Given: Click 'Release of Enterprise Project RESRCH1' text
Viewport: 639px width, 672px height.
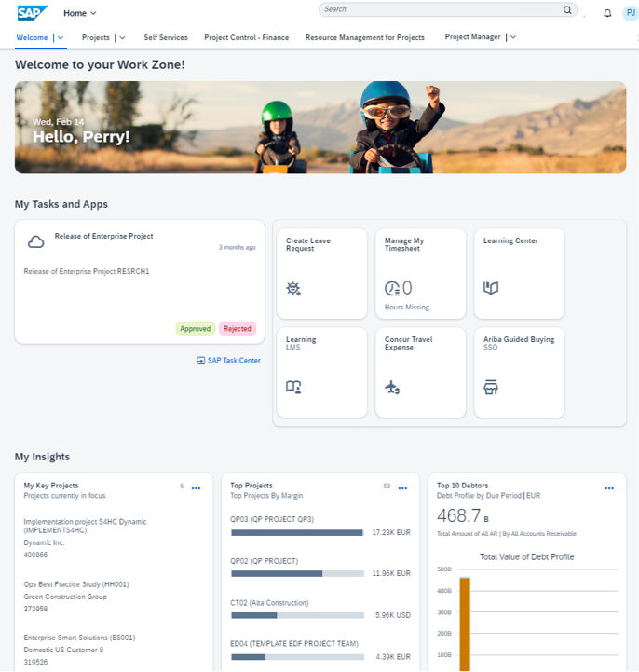Looking at the screenshot, I should (87, 272).
